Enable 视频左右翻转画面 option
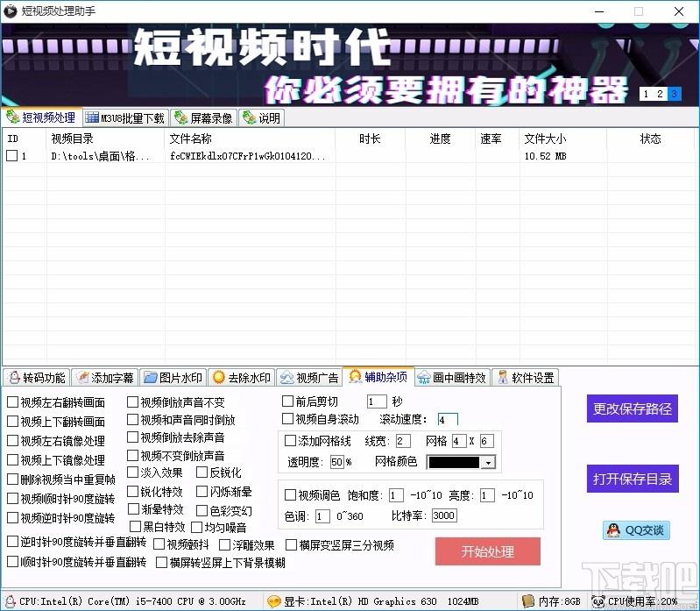 pyautogui.click(x=12, y=402)
